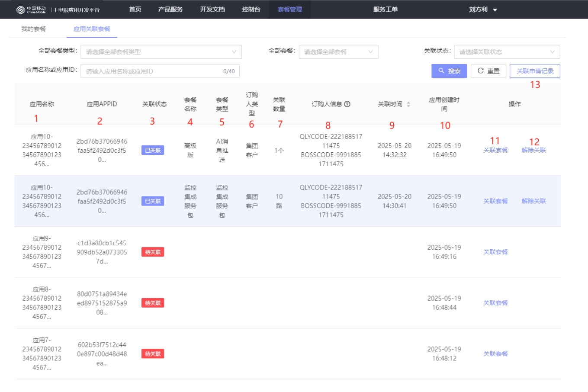Focus the 应用名称或应用ID input field
Viewport: 588px width, 392px height.
coord(160,71)
